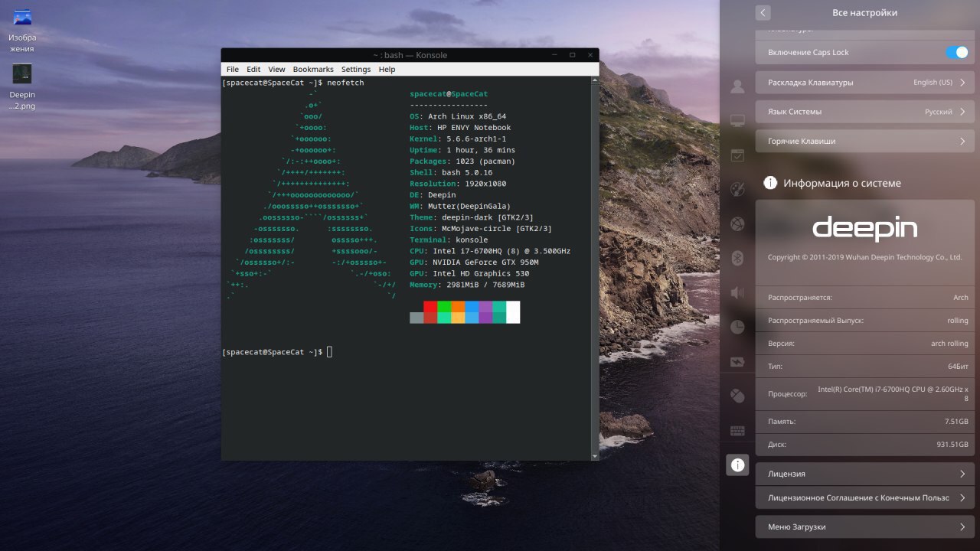Click the CPU: Intel i7-6700HQ line

(490, 251)
